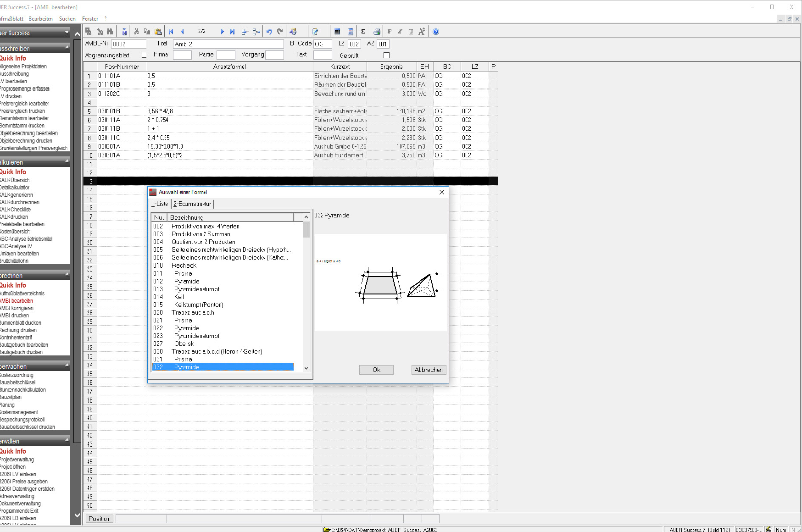The height and width of the screenshot is (532, 802).
Task: Toggle the Abgrenzungsblatt checkbox
Action: coord(144,55)
